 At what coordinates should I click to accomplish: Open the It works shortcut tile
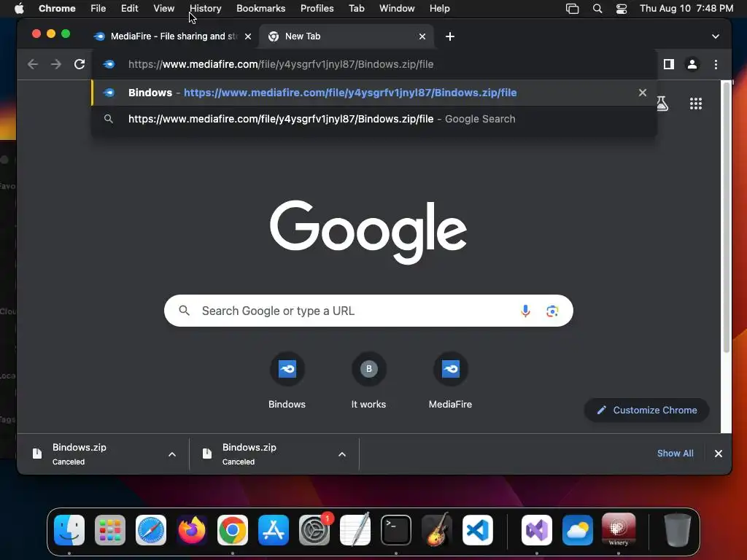pos(368,381)
